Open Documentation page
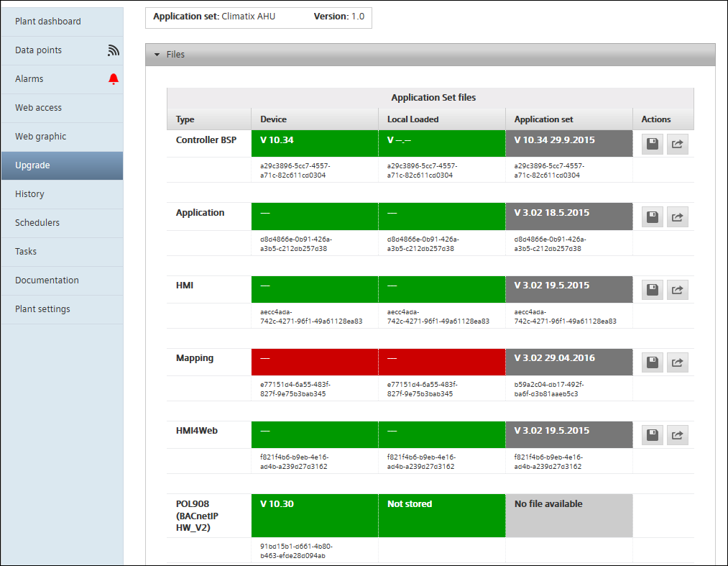Screen dimensions: 728x566 click(62, 280)
